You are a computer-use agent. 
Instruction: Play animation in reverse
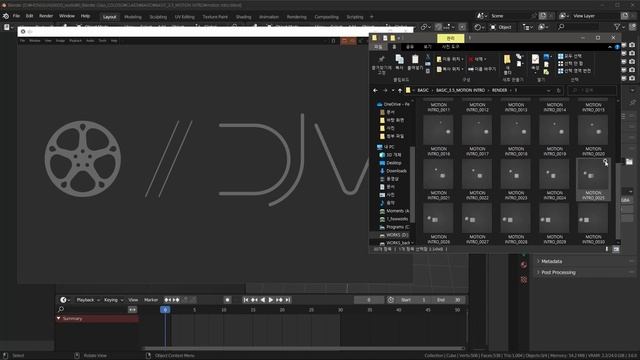[x=262, y=300]
